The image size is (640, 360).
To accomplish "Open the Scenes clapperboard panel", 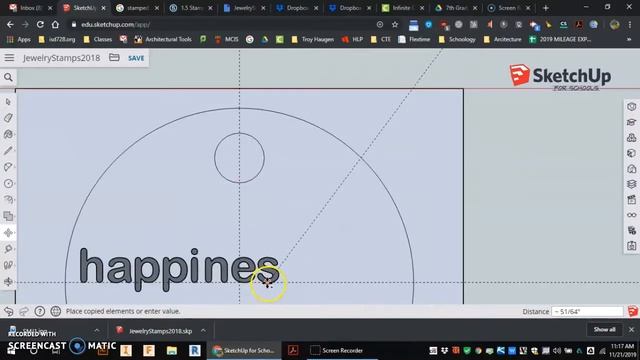I will pyautogui.click(x=631, y=200).
